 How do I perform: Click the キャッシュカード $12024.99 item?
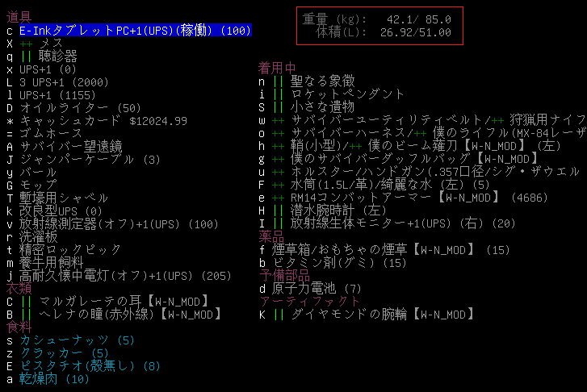coord(103,121)
